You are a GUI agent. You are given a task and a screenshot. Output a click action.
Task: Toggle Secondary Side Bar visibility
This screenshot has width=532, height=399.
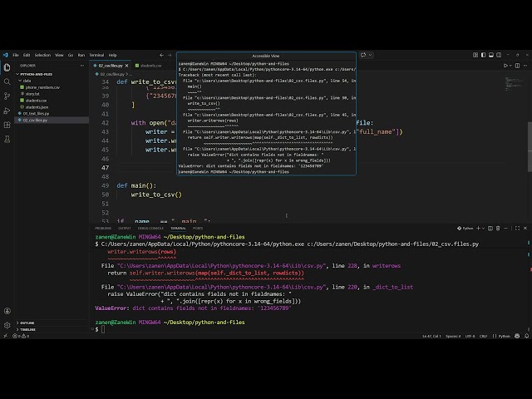click(499, 55)
